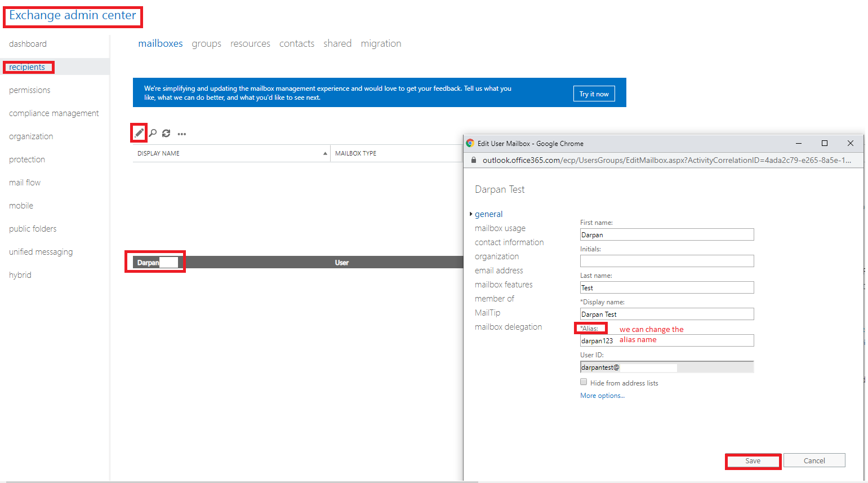The width and height of the screenshot is (868, 483).
Task: Open member of in the dialog
Action: pyautogui.click(x=495, y=299)
